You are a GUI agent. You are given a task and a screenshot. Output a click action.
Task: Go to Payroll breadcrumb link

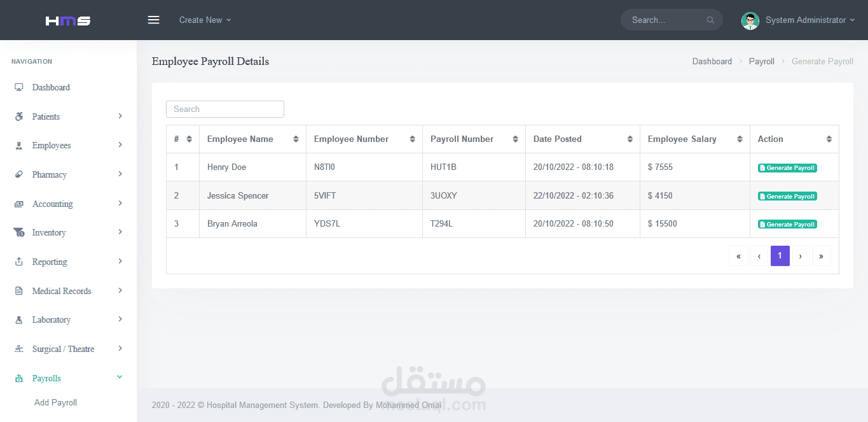coord(761,61)
